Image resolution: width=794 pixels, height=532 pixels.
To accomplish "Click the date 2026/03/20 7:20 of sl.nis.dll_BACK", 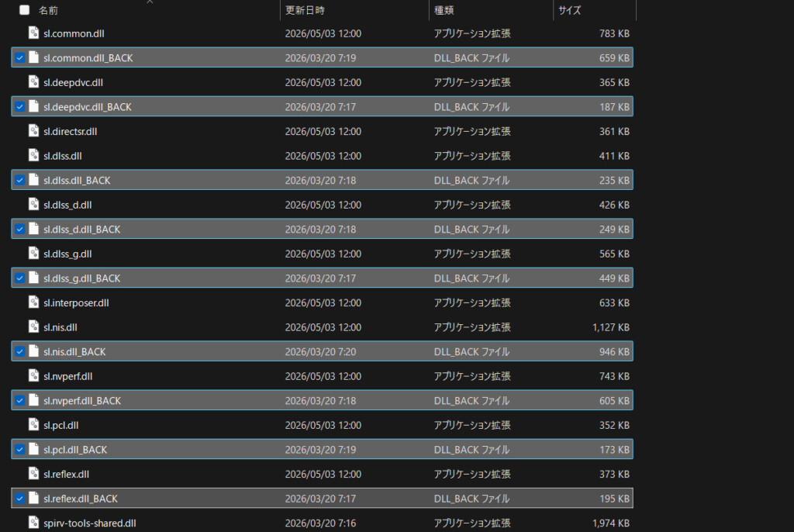I will pyautogui.click(x=320, y=351).
